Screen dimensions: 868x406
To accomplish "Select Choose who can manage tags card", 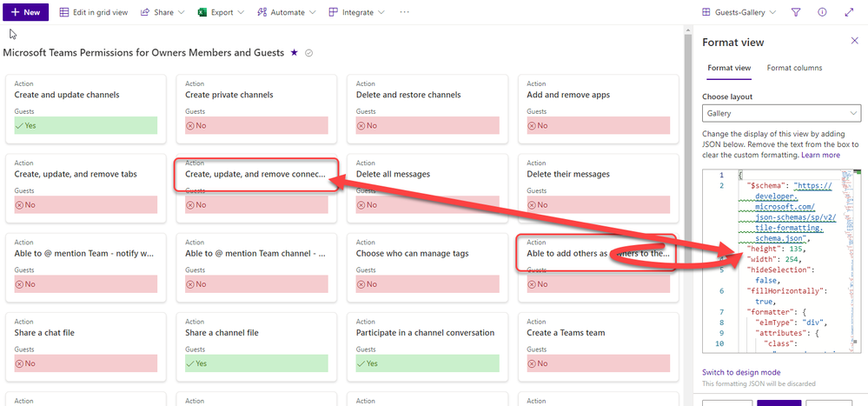I will [x=427, y=268].
